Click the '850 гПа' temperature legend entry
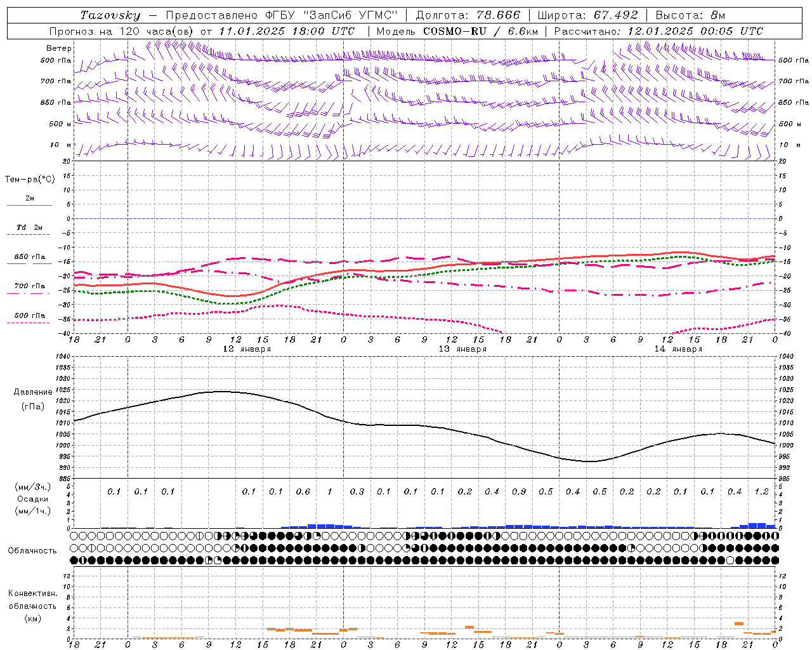Image resolution: width=812 pixels, height=650 pixels. (30, 257)
